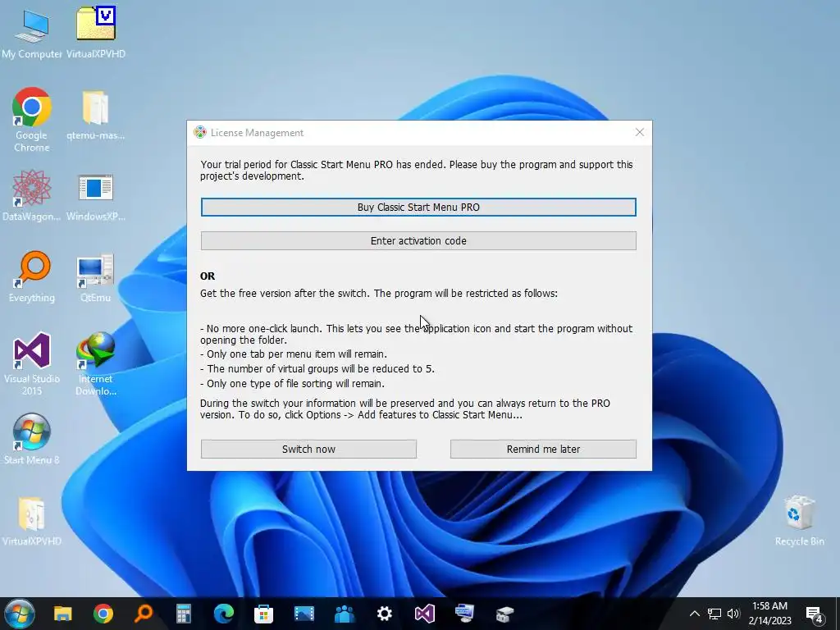Open Calculator from the taskbar

click(x=183, y=614)
